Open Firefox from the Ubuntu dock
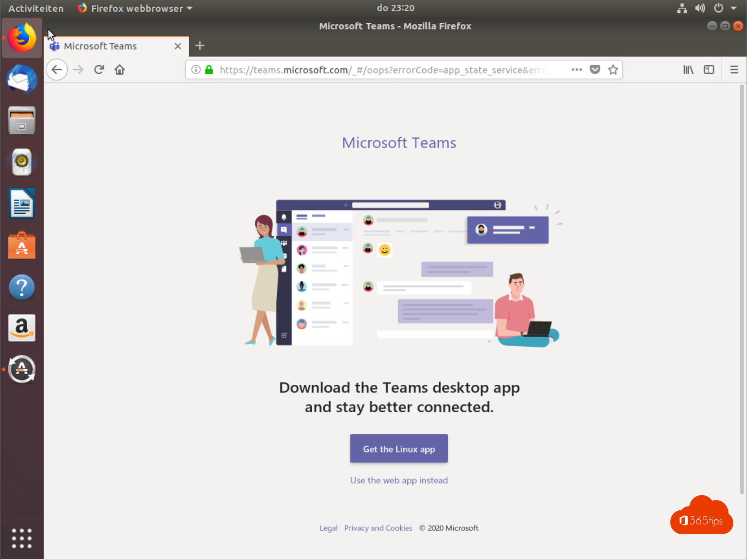Viewport: 747px width, 560px height. tap(22, 38)
